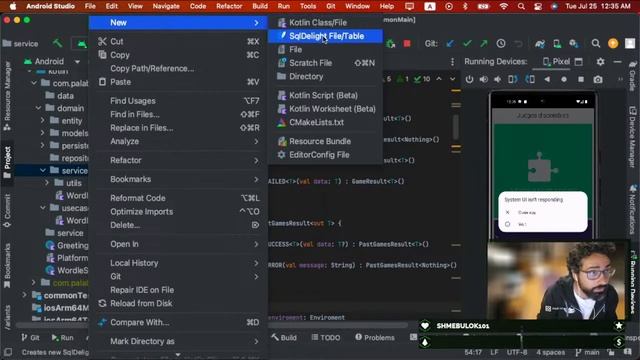Screen dimensions: 640x360
Task: Click emulator power button icon
Action: (x=469, y=79)
